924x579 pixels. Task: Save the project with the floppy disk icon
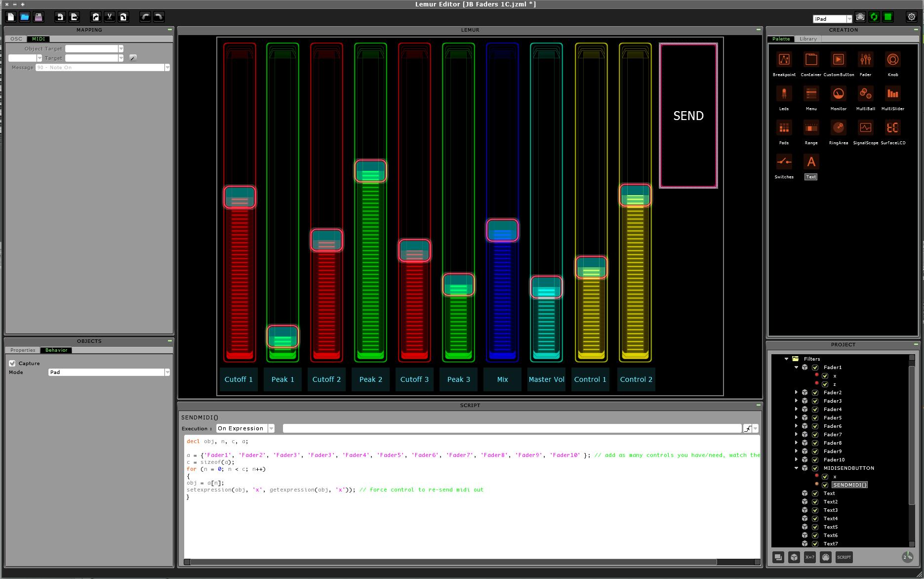point(39,17)
